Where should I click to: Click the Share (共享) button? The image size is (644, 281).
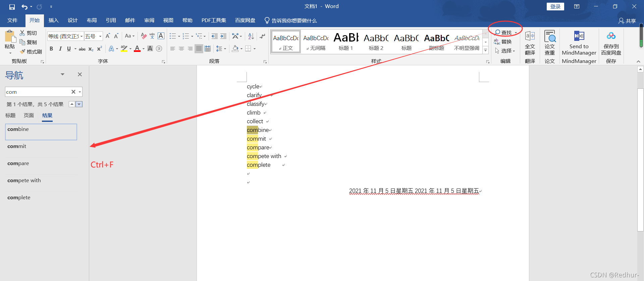[x=627, y=21]
